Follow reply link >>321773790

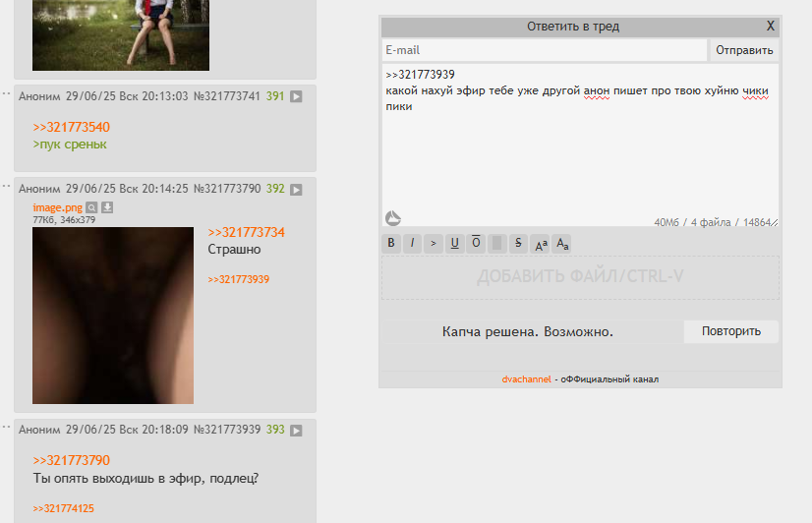[x=72, y=460]
